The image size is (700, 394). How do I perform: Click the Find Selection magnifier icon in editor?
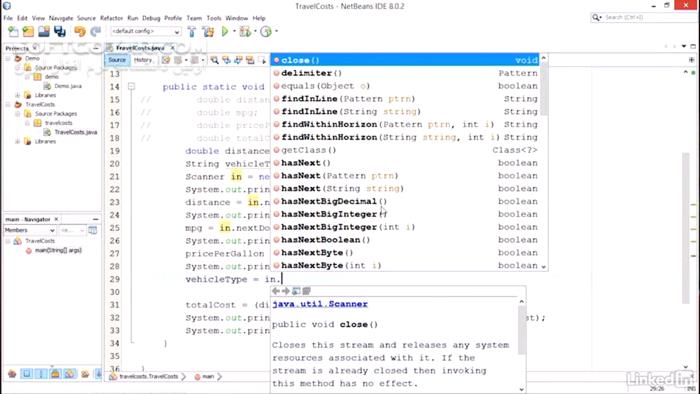tap(215, 60)
